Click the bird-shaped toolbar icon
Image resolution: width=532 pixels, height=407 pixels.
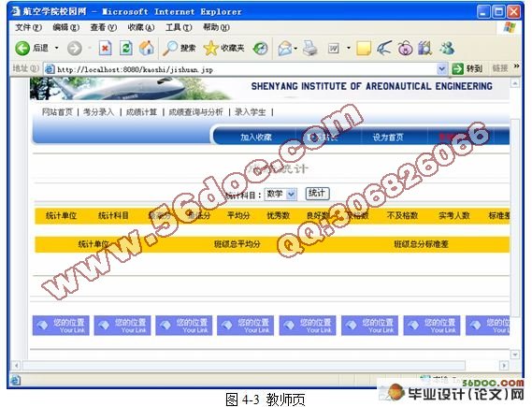384,49
